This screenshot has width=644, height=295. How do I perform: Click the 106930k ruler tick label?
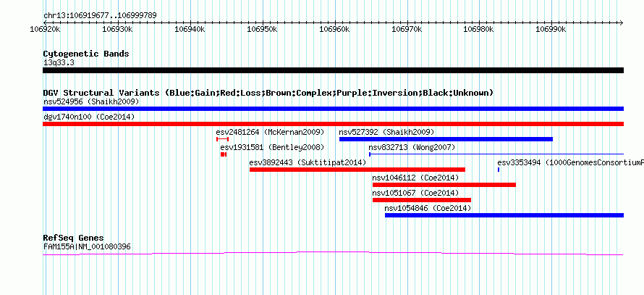tap(117, 29)
